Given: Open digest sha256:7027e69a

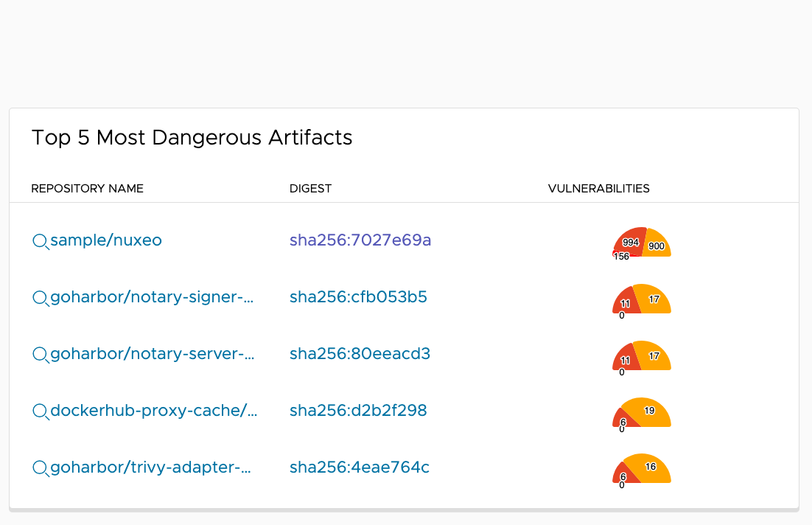Looking at the screenshot, I should pos(360,241).
